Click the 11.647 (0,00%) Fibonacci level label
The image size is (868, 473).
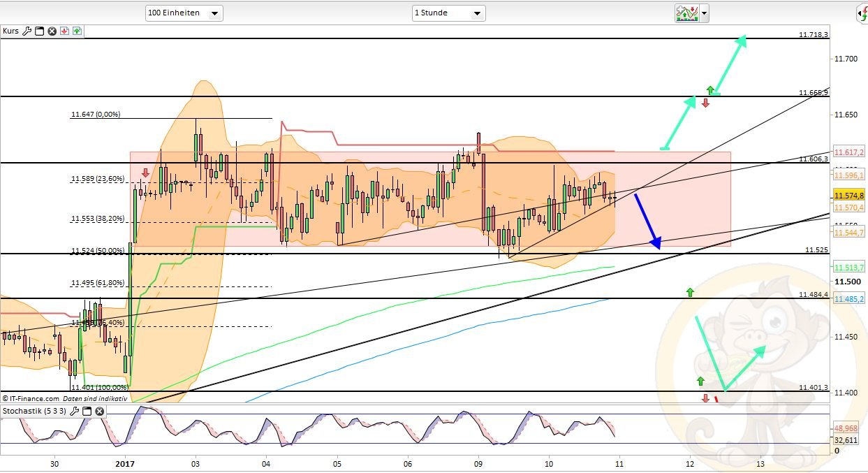pos(96,114)
